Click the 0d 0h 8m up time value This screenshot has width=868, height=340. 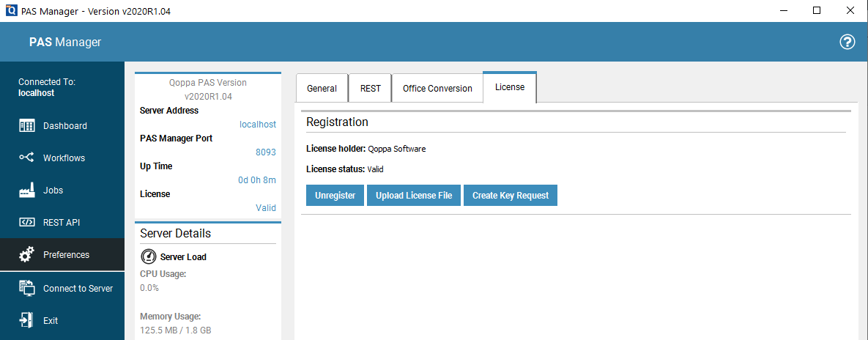click(x=256, y=180)
